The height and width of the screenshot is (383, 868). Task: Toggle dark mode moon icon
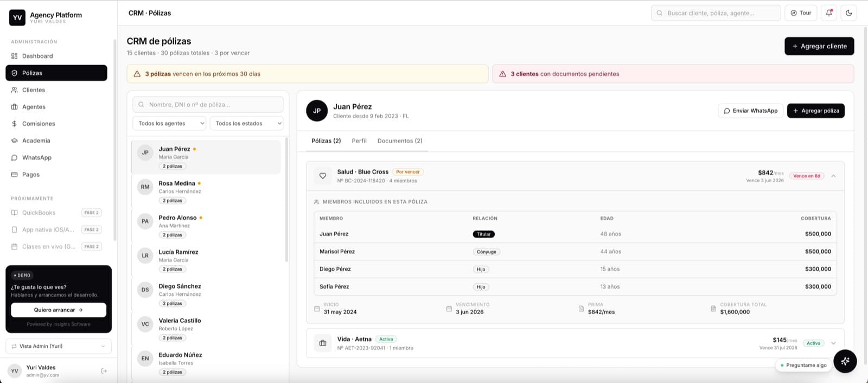coord(849,13)
